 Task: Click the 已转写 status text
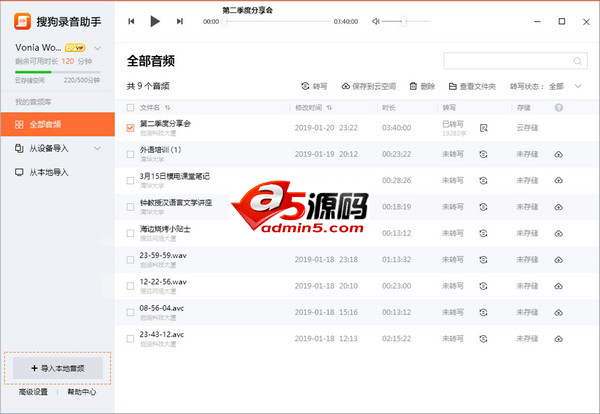(x=453, y=124)
